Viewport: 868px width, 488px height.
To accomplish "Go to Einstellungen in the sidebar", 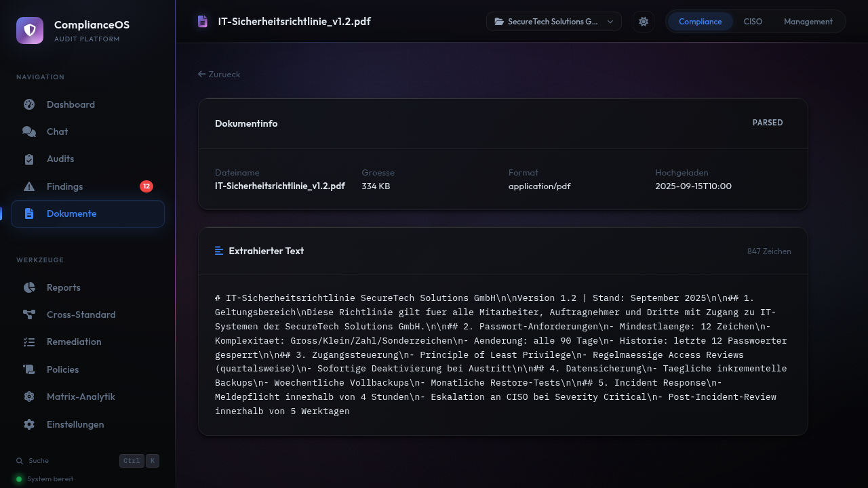I will 75,424.
